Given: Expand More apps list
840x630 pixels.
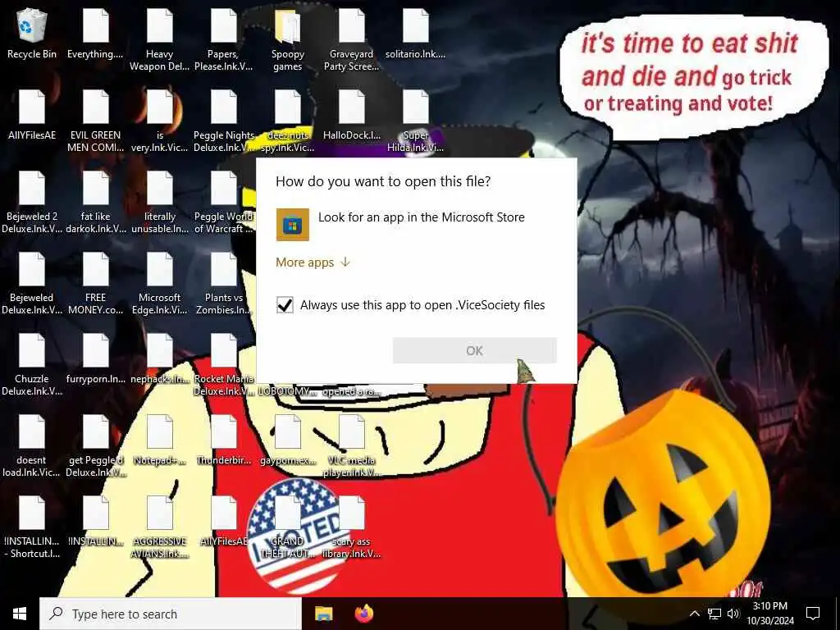Looking at the screenshot, I should tap(313, 262).
